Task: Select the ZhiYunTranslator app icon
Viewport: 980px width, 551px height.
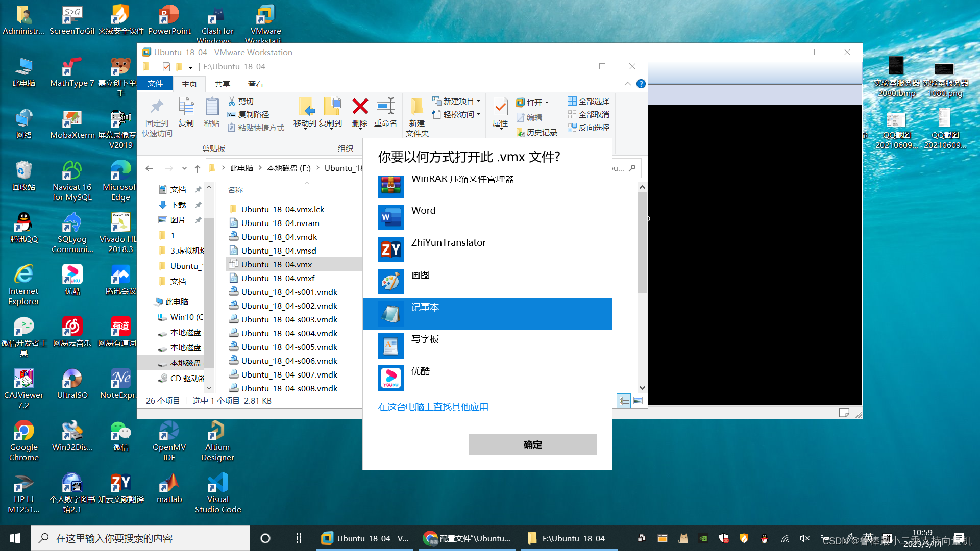Action: [x=391, y=249]
